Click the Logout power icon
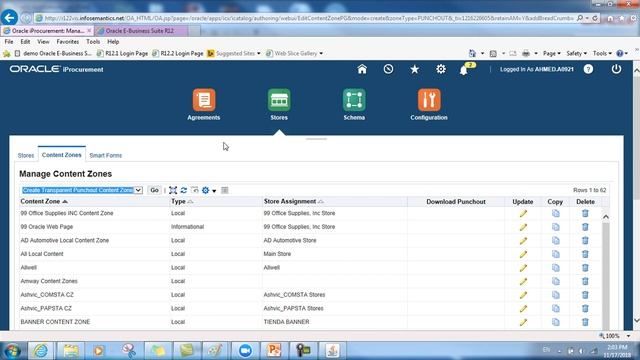The width and height of the screenshot is (640, 360). click(616, 69)
